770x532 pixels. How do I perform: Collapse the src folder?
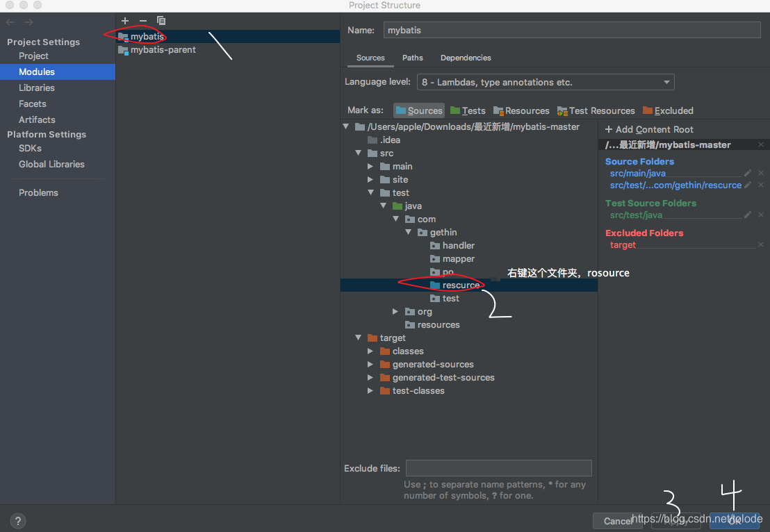coord(359,153)
